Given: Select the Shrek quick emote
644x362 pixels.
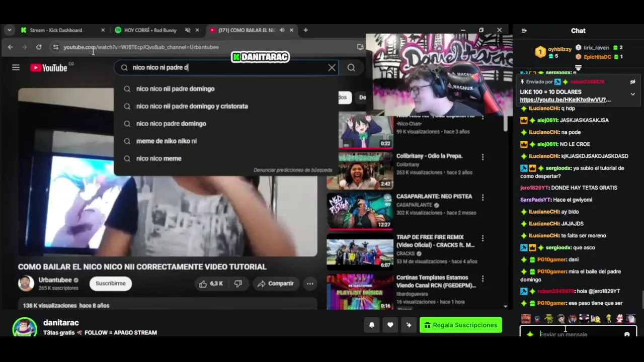Looking at the screenshot, I should [x=549, y=318].
